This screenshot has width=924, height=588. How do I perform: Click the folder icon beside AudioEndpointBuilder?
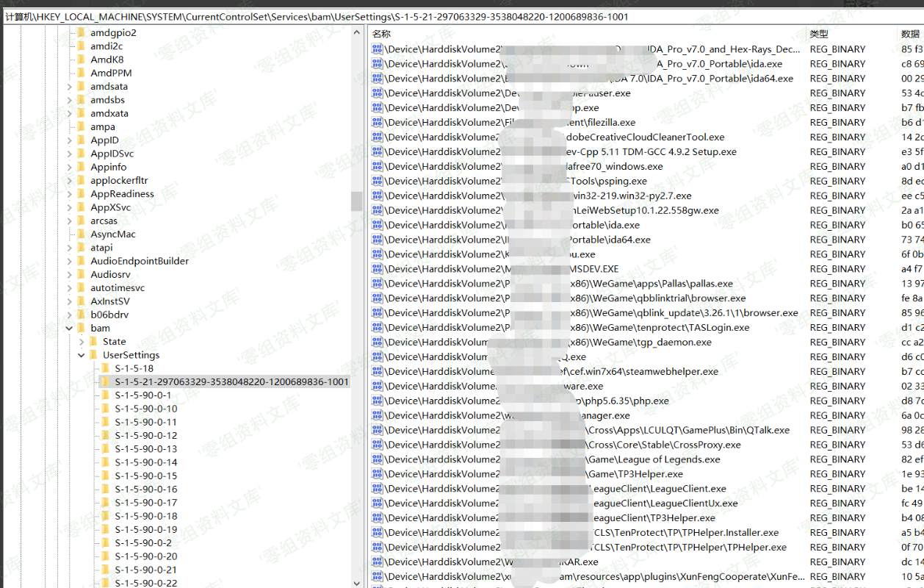[82, 262]
